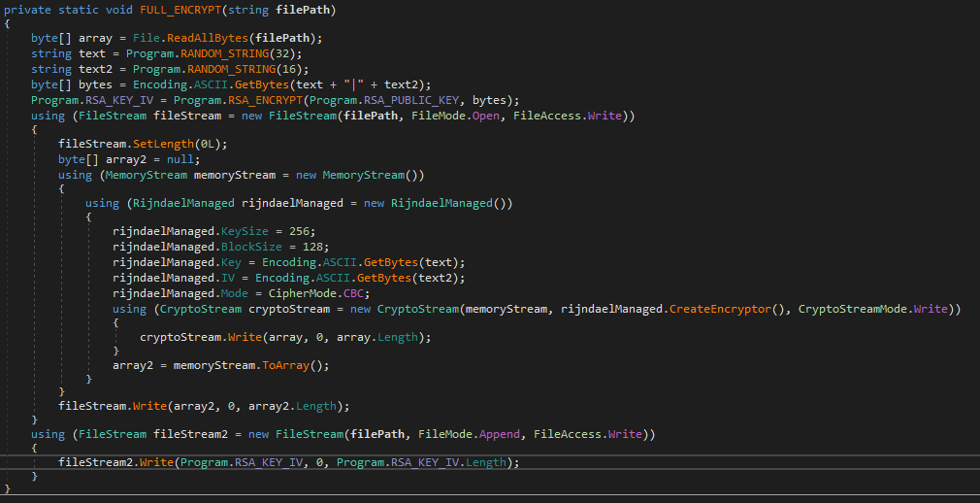Click the KeySize property

[x=245, y=231]
